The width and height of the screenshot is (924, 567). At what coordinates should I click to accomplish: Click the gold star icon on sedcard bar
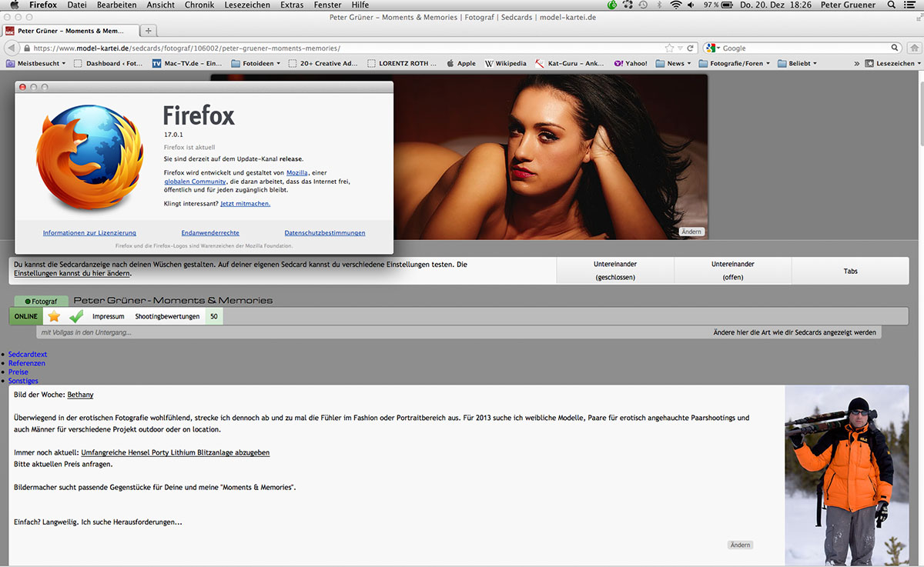[54, 316]
